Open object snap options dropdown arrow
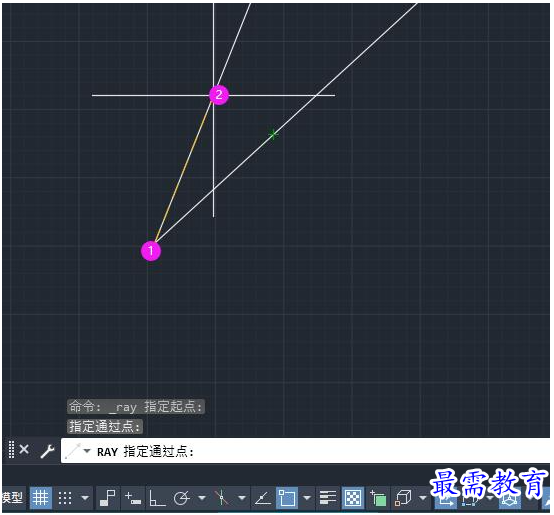Image resolution: width=554 pixels, height=515 pixels. (307, 498)
